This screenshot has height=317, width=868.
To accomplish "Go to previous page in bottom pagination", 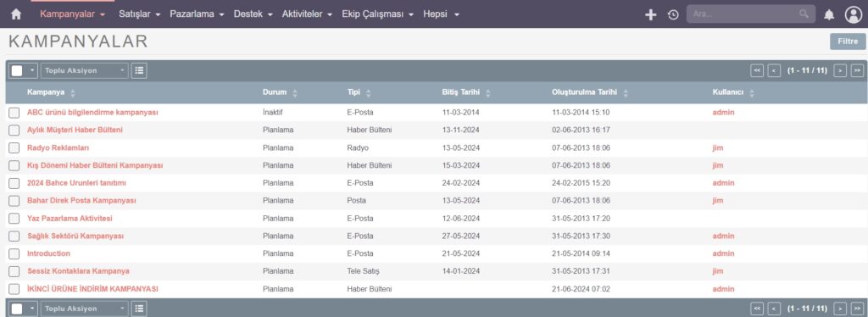I will 775,309.
